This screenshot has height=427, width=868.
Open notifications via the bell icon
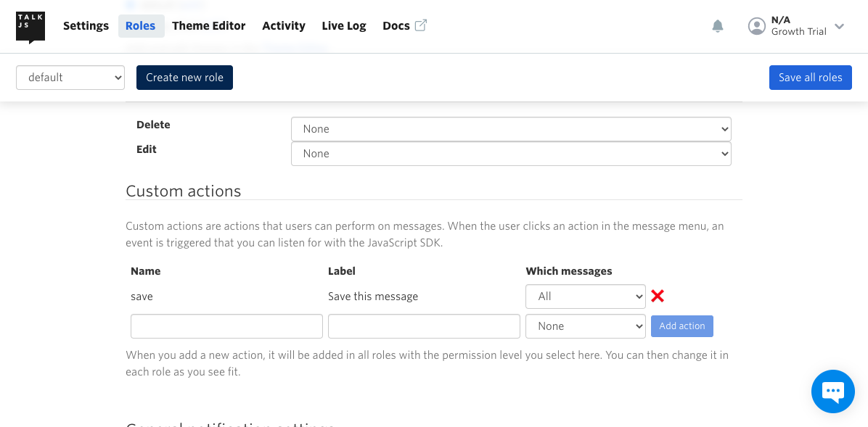[x=718, y=26]
